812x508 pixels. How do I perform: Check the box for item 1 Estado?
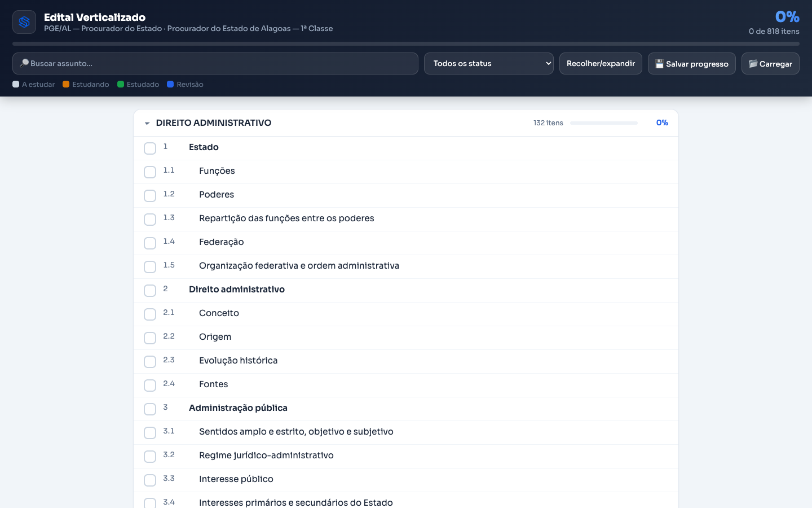click(x=150, y=148)
